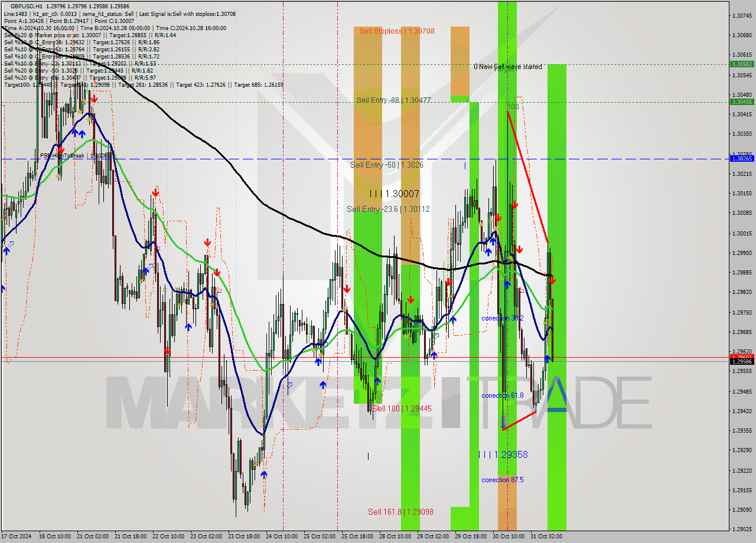Click the 'Time A:2024.10.30 16:00:00' info line

click(115, 28)
